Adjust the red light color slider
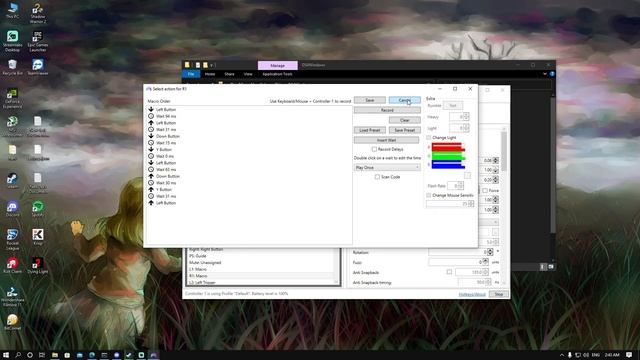The image size is (640, 360). coord(448,147)
